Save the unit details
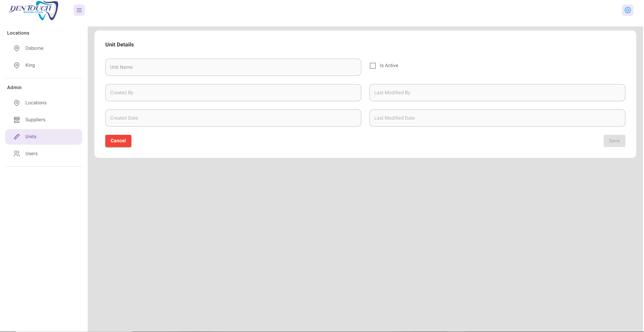This screenshot has height=332, width=644. (x=614, y=141)
